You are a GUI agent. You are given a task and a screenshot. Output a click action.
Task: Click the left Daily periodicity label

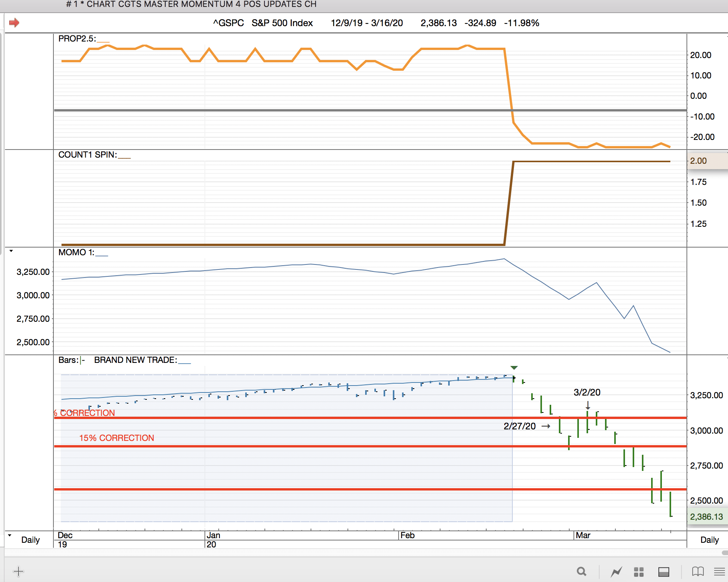(30, 540)
